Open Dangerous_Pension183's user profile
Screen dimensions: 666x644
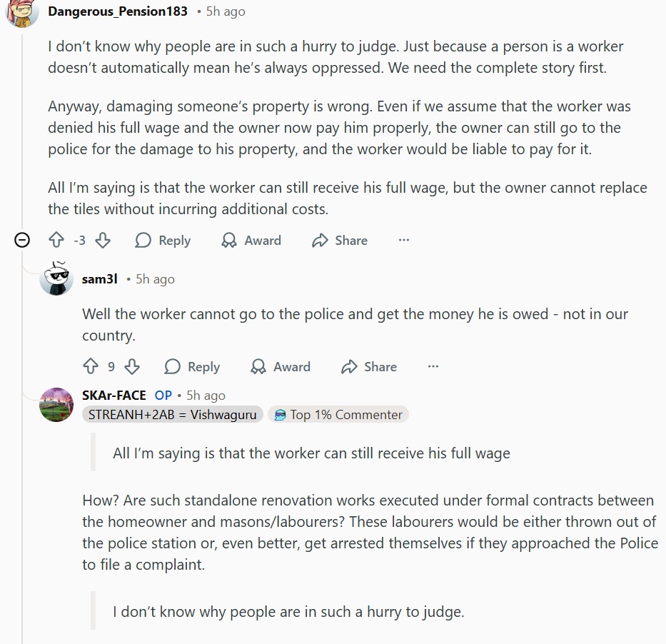118,11
